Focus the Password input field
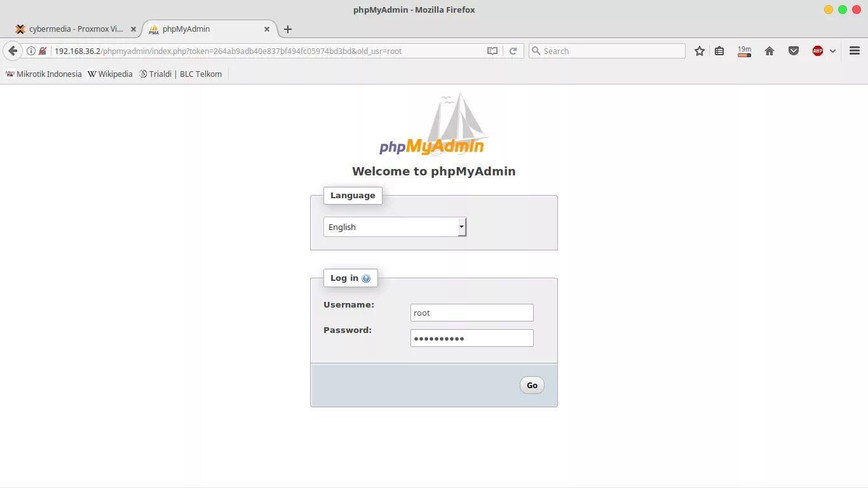The image size is (868, 488). tap(471, 338)
